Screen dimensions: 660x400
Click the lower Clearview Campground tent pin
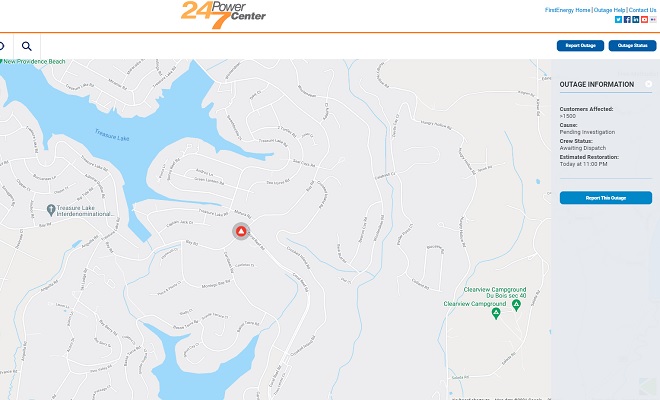click(x=496, y=313)
